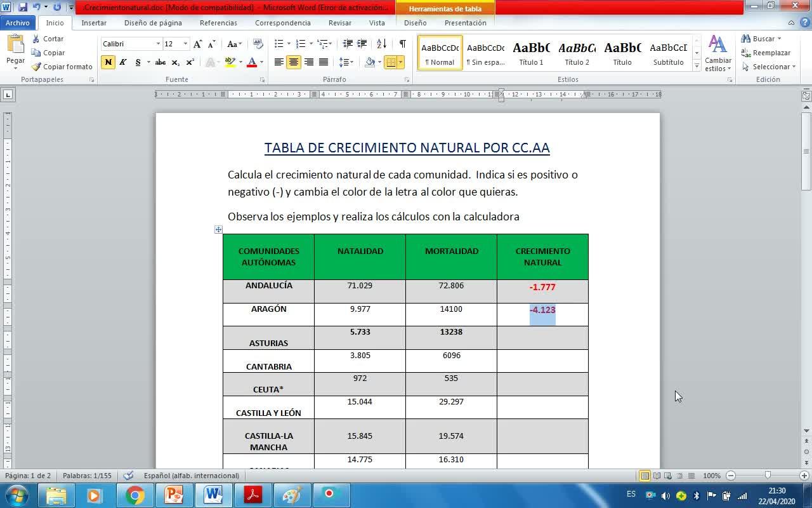Open Google Chrome from the taskbar
Image resolution: width=812 pixels, height=508 pixels.
[x=134, y=495]
